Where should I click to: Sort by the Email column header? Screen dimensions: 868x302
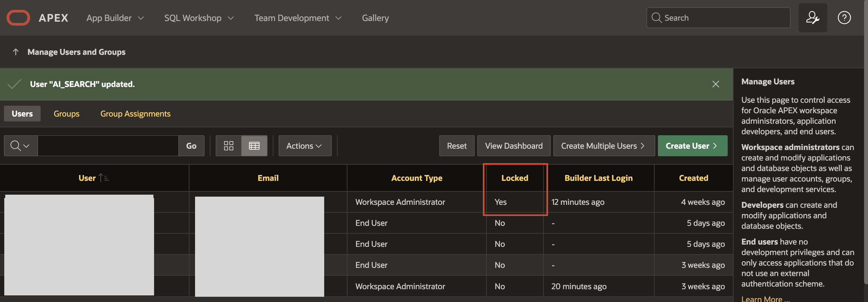tap(268, 178)
